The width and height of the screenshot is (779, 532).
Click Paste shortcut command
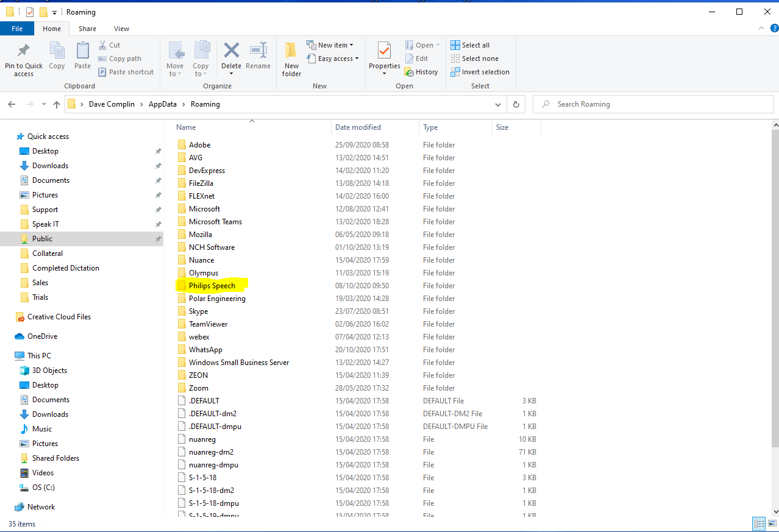(126, 72)
